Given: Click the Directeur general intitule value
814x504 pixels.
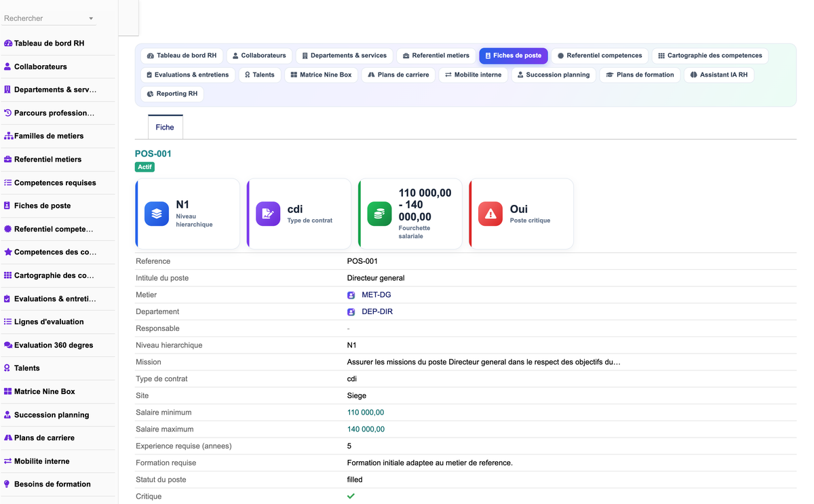Looking at the screenshot, I should [376, 278].
